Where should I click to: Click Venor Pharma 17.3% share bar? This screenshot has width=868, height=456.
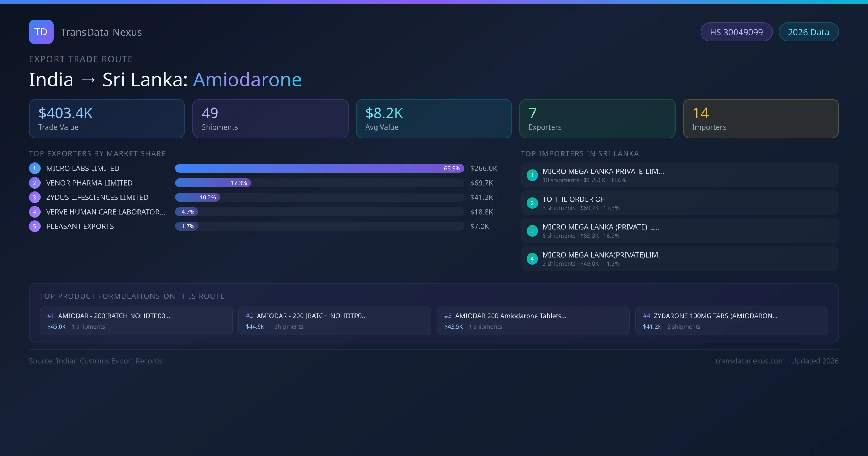tap(213, 183)
